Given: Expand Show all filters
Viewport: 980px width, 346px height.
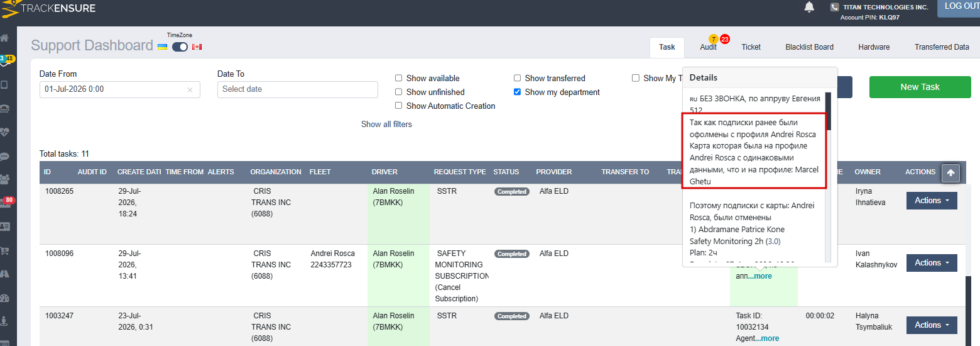Looking at the screenshot, I should point(386,124).
